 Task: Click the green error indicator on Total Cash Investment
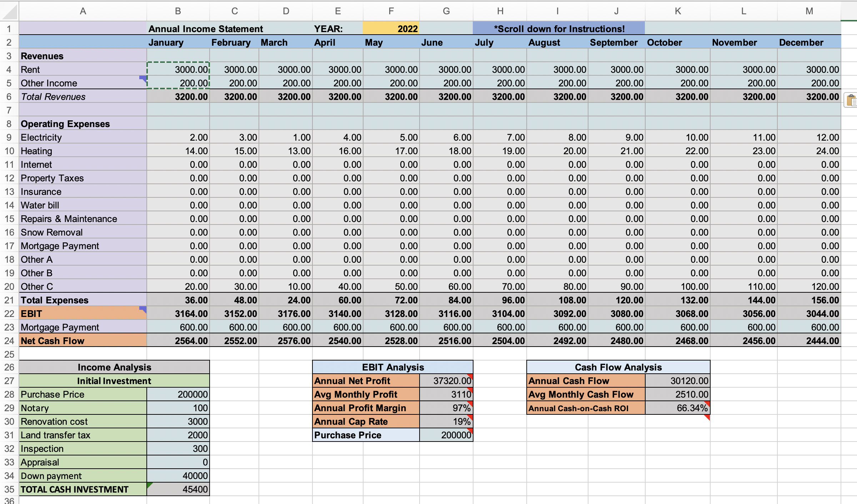pyautogui.click(x=150, y=485)
